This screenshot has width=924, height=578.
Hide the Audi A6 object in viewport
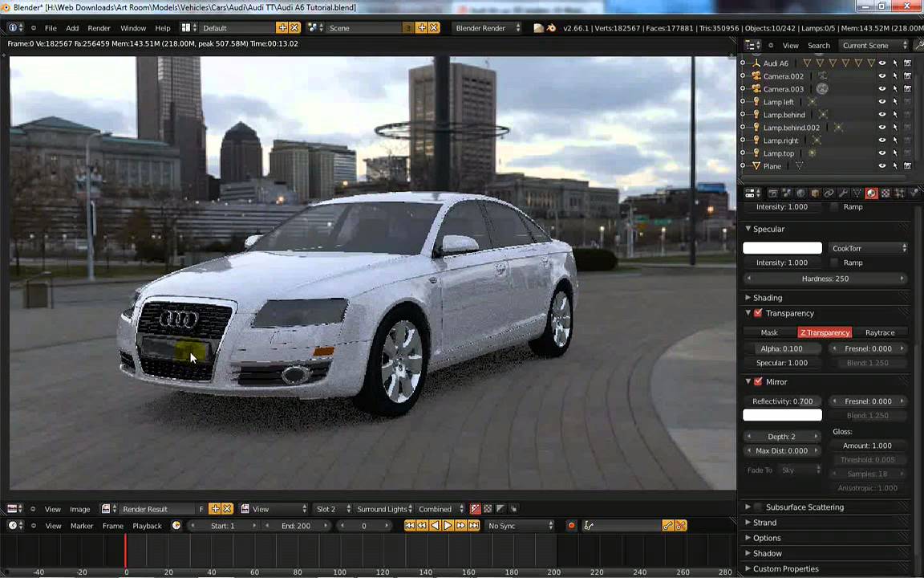click(x=882, y=63)
